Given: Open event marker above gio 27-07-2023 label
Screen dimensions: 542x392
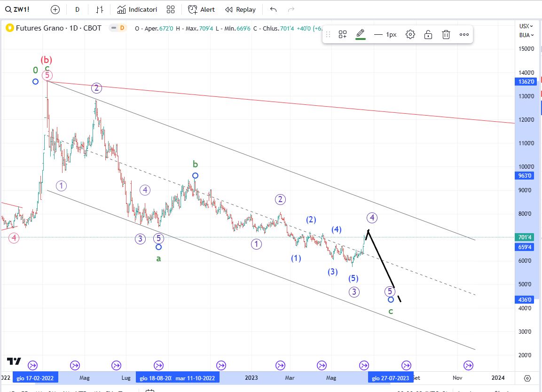Looking at the screenshot, I should point(406,365).
